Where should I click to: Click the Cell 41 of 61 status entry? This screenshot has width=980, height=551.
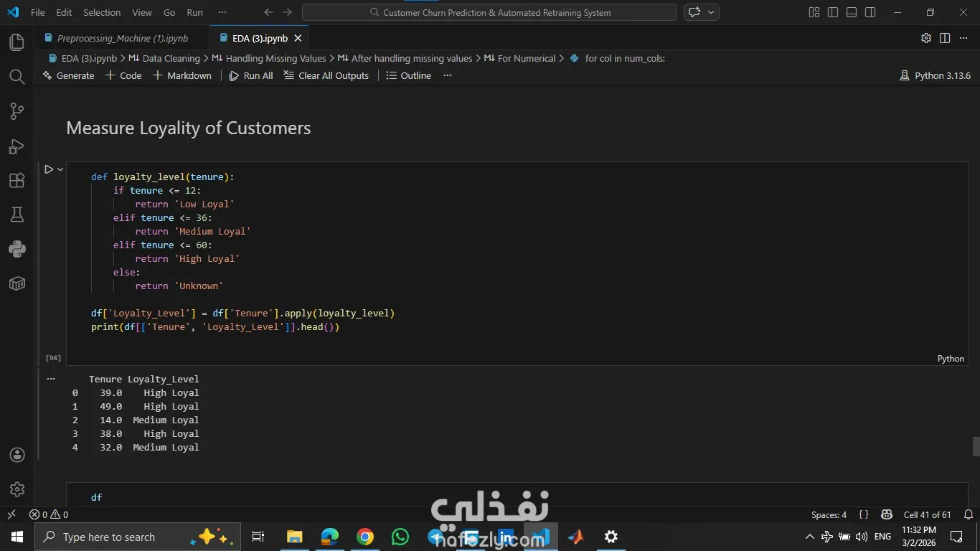click(x=927, y=514)
